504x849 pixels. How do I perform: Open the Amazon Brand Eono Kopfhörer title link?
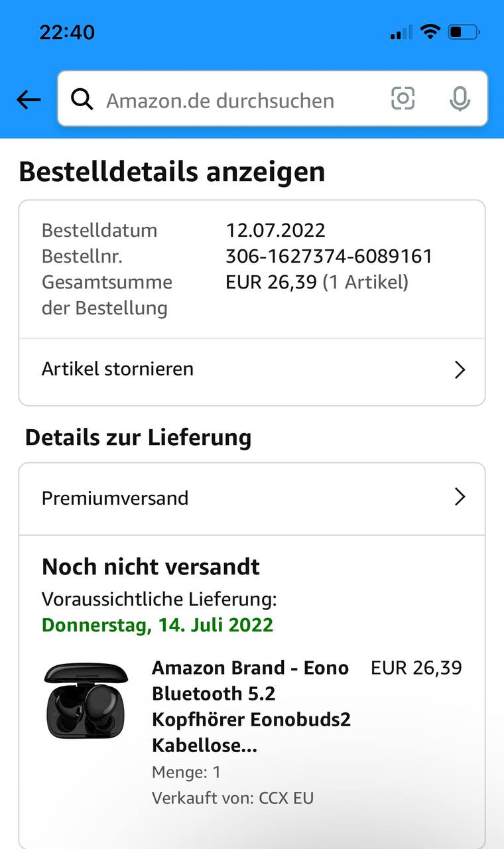coord(251,706)
